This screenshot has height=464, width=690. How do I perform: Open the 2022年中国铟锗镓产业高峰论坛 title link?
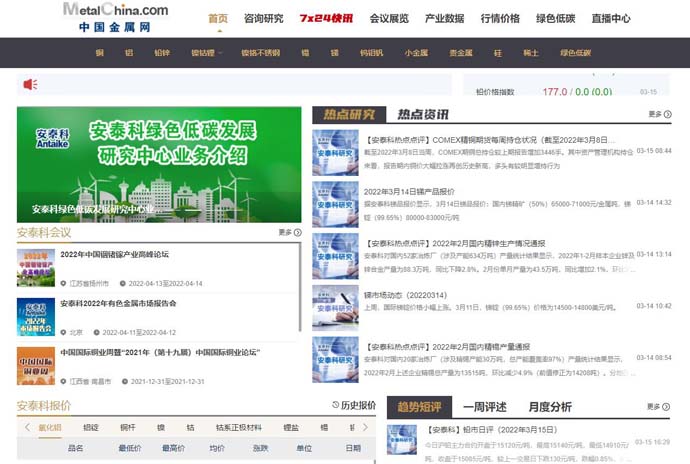(x=114, y=254)
